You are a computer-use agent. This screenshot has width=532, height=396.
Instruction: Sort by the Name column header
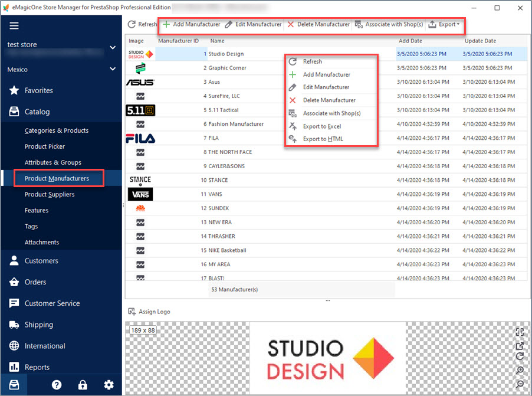(217, 41)
